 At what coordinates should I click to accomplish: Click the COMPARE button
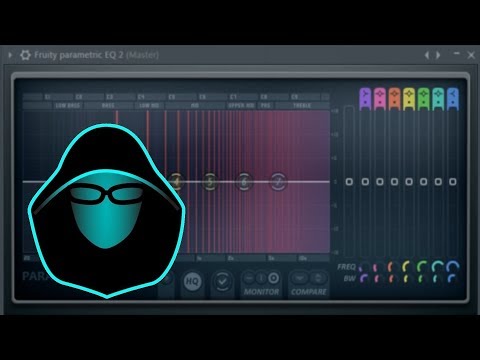[309, 292]
